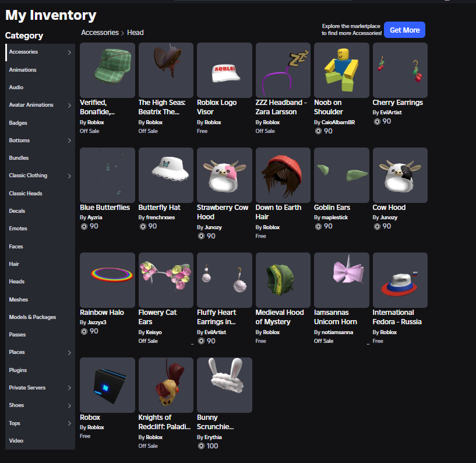Screen dimensions: 476x463
Task: Click the Get More button
Action: click(x=404, y=30)
